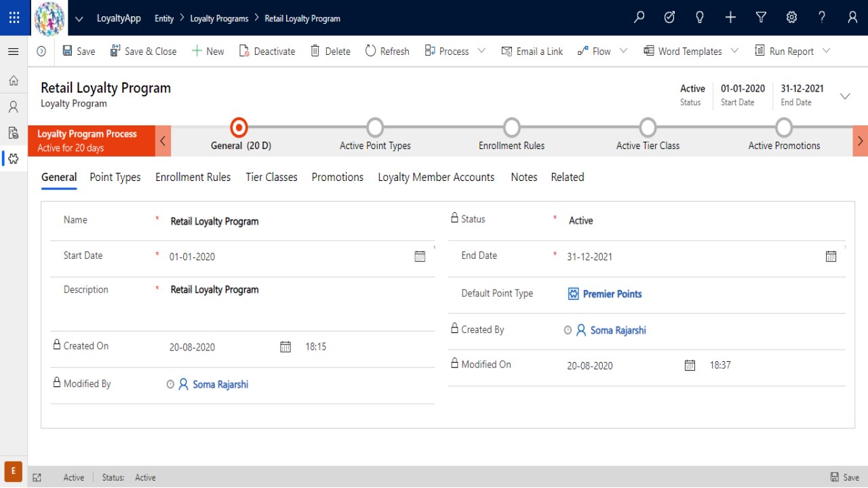Select the Enrollment Rules process stage circle

pos(512,127)
